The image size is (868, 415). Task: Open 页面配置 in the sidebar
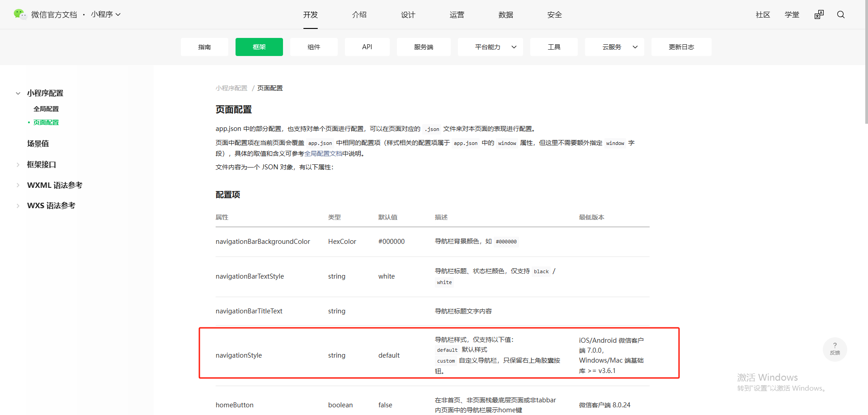pos(46,122)
